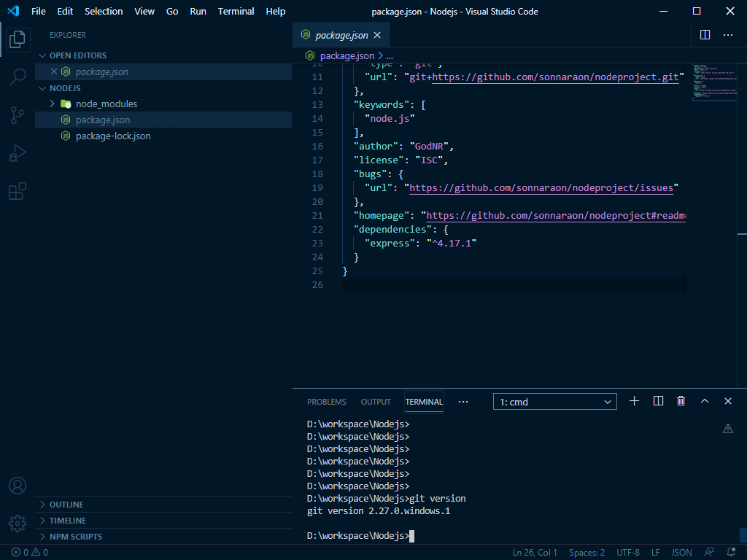Close the terminal panel
The height and width of the screenshot is (560, 747).
click(728, 401)
